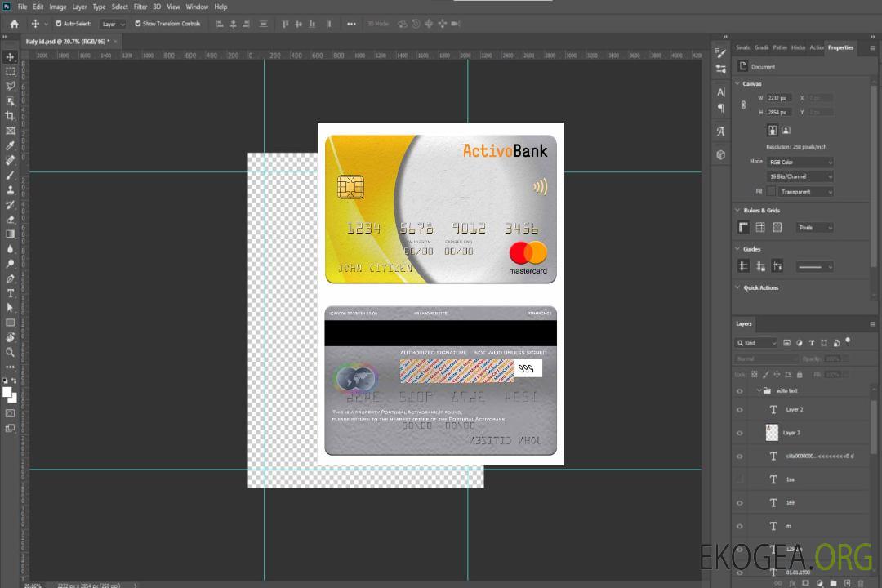Select the Brush tool

point(10,175)
